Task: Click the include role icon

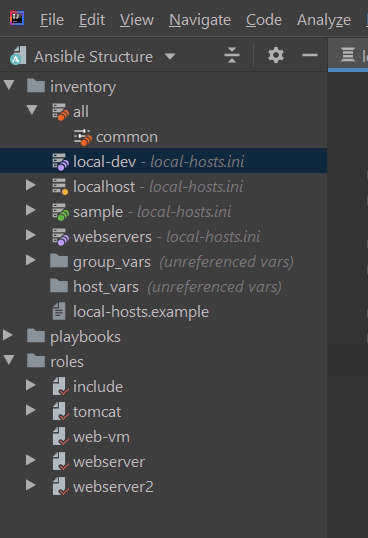Action: click(x=60, y=386)
